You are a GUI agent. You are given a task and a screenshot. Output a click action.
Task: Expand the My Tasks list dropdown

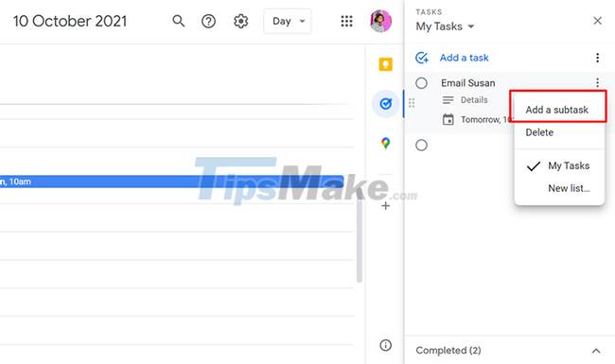click(x=445, y=26)
